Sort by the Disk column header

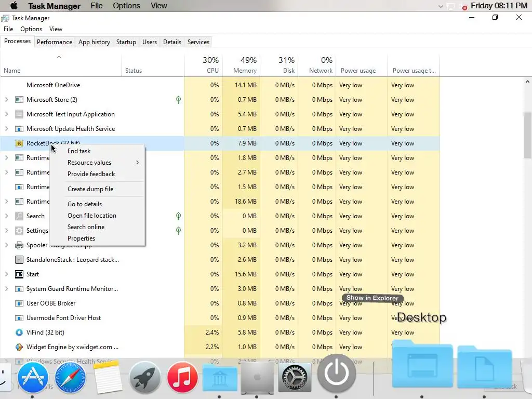click(x=279, y=65)
